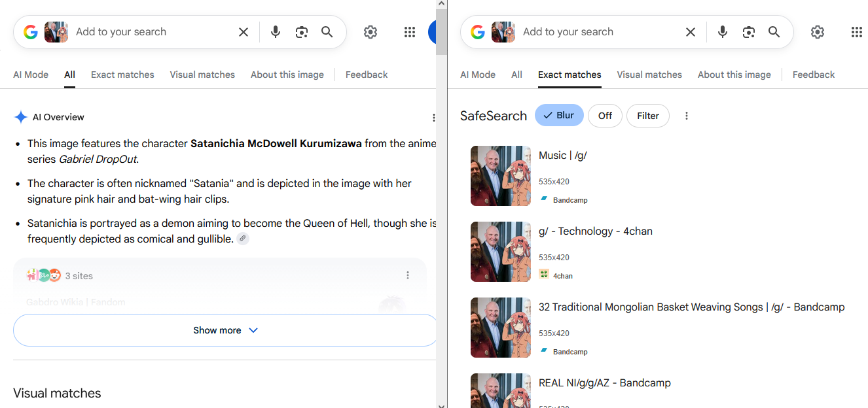Click the source link chip after 'gullible'

(243, 239)
